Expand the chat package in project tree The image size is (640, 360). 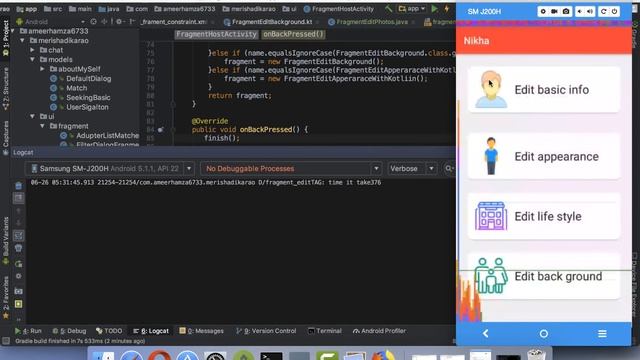tap(32, 50)
